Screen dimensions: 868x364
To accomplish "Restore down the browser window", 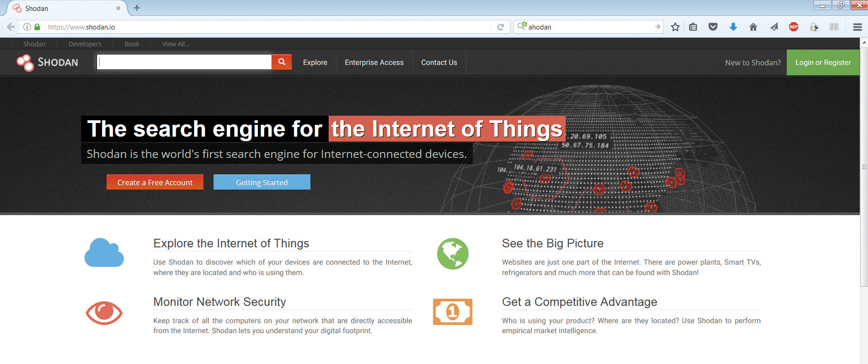I will [x=841, y=5].
